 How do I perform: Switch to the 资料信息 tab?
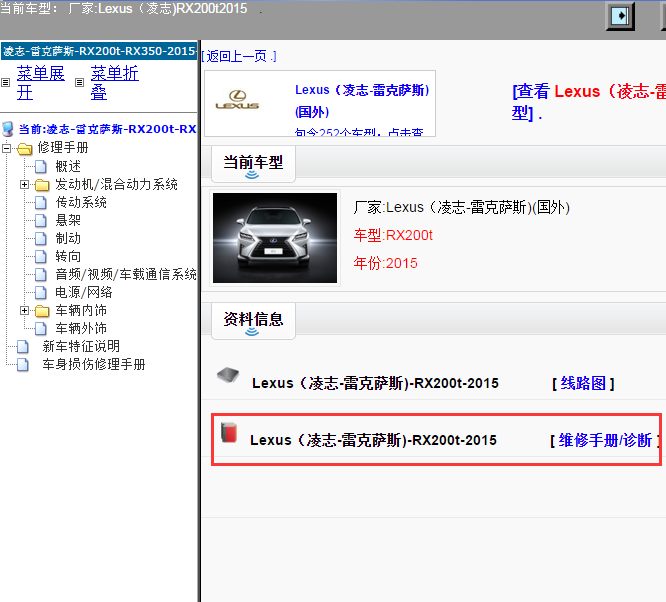pyautogui.click(x=253, y=320)
